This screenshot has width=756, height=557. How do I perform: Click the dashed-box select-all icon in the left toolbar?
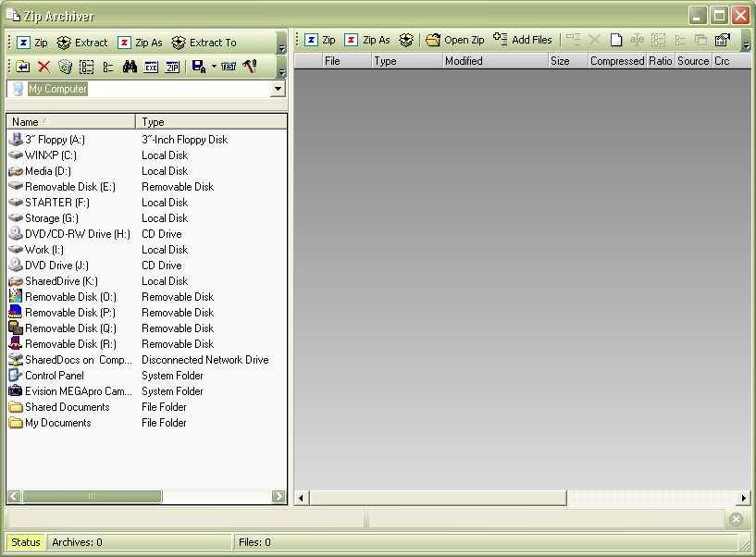coord(86,67)
